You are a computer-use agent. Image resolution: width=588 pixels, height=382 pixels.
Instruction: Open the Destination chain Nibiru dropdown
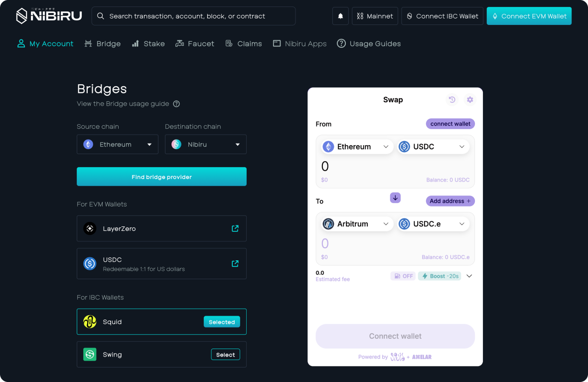pyautogui.click(x=205, y=145)
